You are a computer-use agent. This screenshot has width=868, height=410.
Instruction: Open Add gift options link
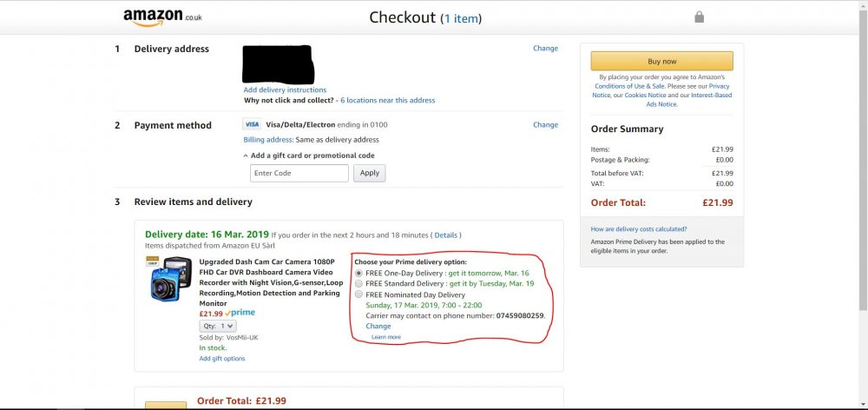[222, 359]
